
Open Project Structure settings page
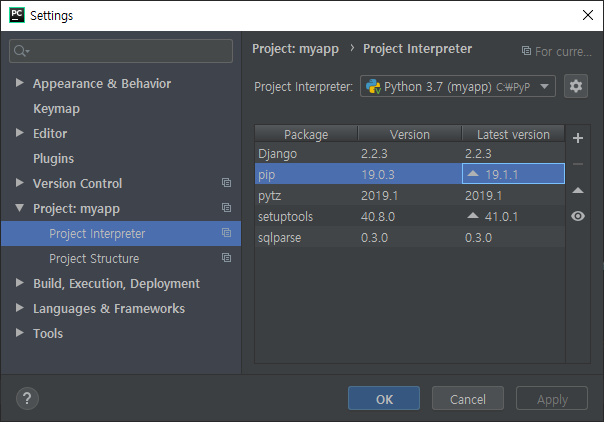[x=94, y=259]
